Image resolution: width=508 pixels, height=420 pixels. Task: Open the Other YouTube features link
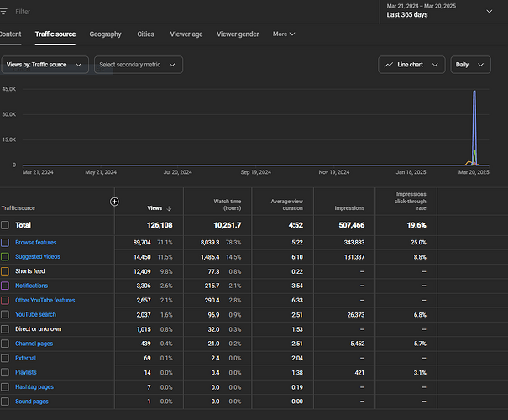click(x=45, y=300)
